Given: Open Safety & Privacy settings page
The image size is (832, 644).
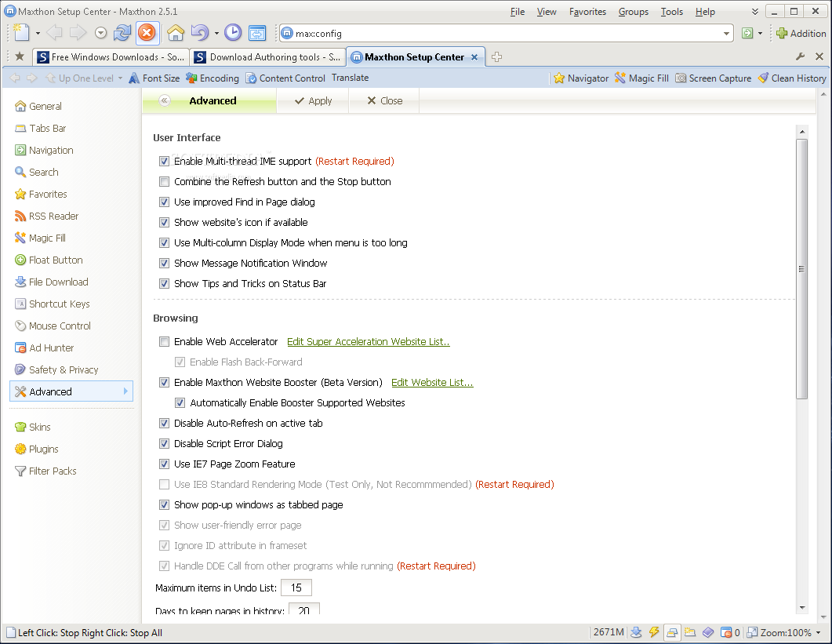Looking at the screenshot, I should tap(56, 369).
